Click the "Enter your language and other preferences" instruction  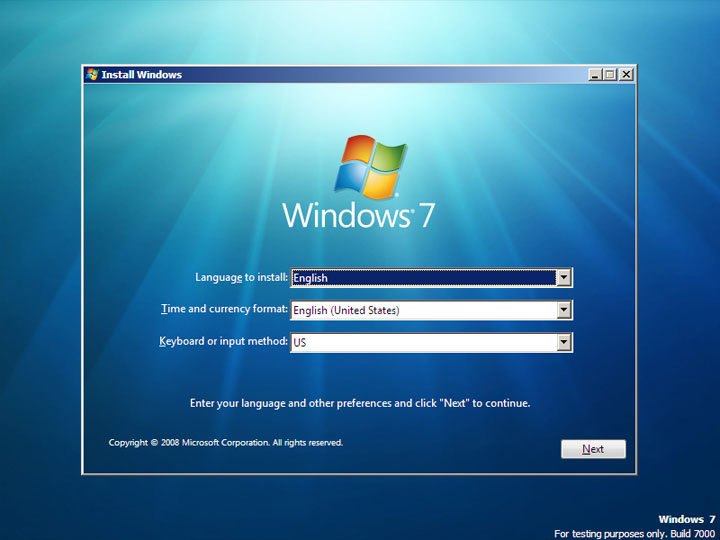pyautogui.click(x=360, y=403)
